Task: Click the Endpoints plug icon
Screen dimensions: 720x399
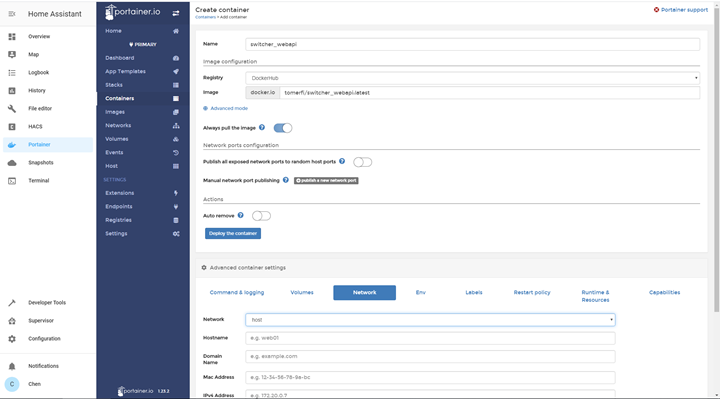Action: (176, 207)
